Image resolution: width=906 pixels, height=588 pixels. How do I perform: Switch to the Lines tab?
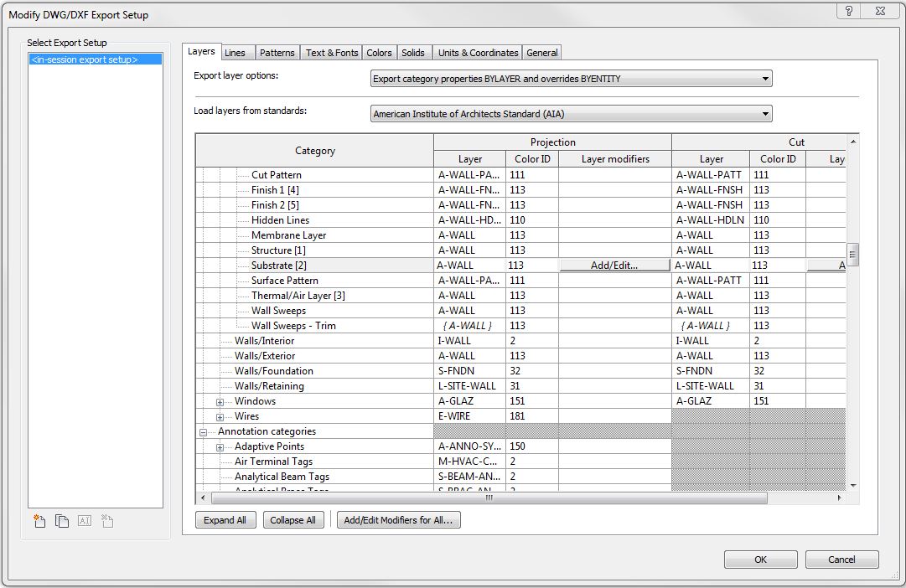point(236,53)
